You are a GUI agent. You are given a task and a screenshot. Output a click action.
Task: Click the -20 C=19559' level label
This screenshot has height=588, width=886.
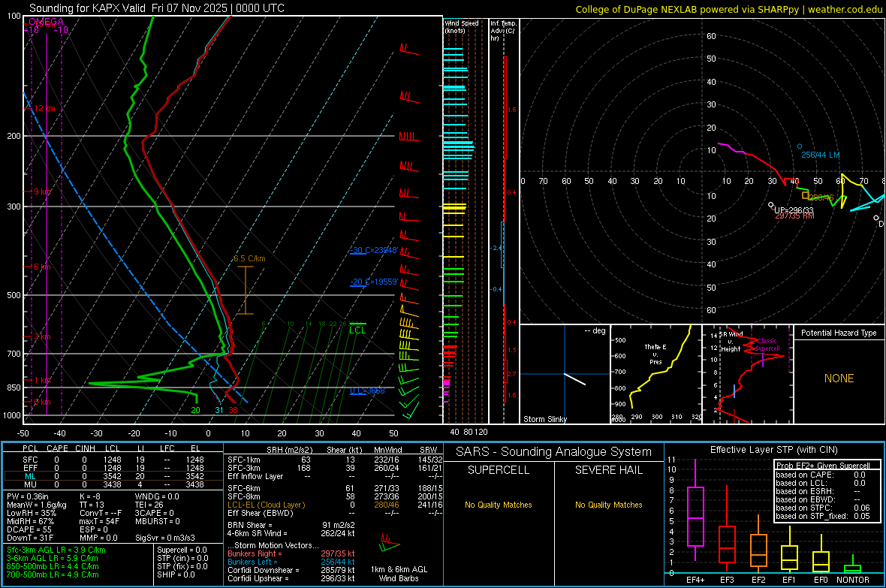[374, 282]
